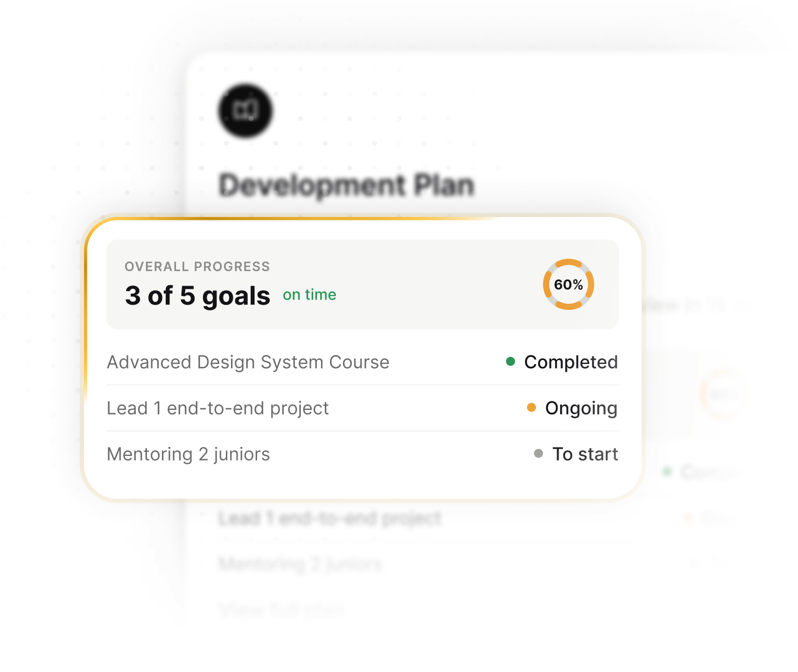
Task: Select the Ongoing status label
Action: [x=581, y=408]
